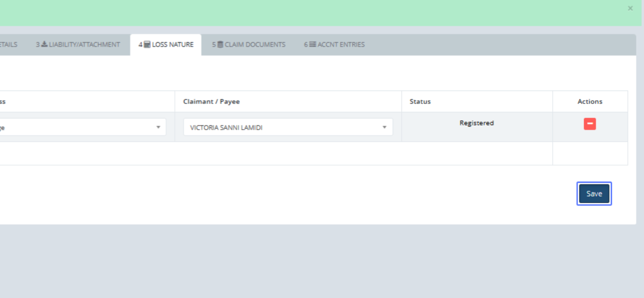Remove the row with red minus button

(590, 124)
